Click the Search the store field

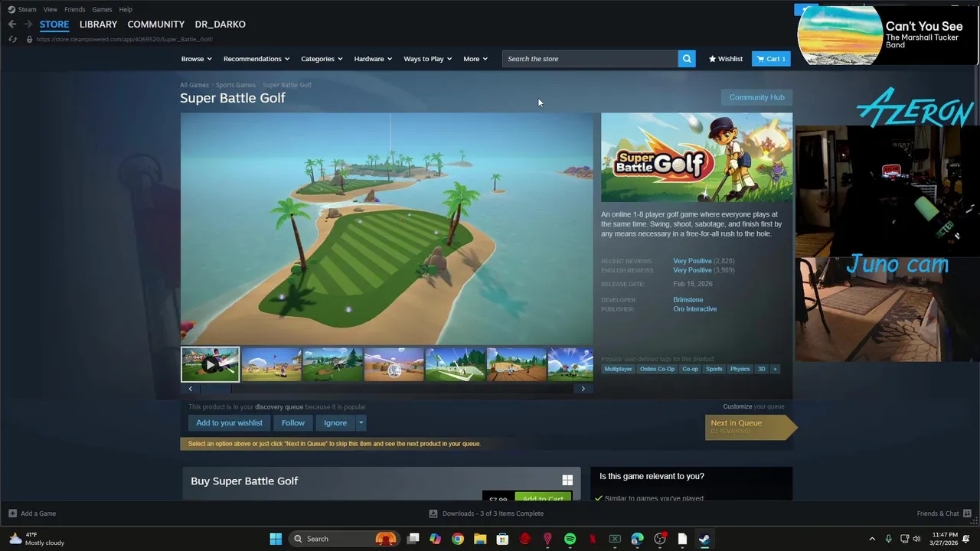tap(590, 59)
